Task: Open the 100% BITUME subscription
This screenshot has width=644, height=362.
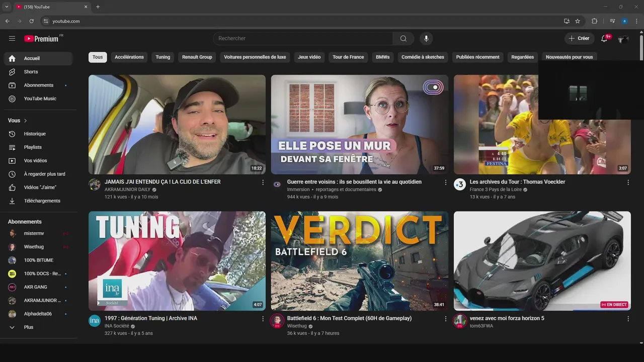Action: (38, 260)
